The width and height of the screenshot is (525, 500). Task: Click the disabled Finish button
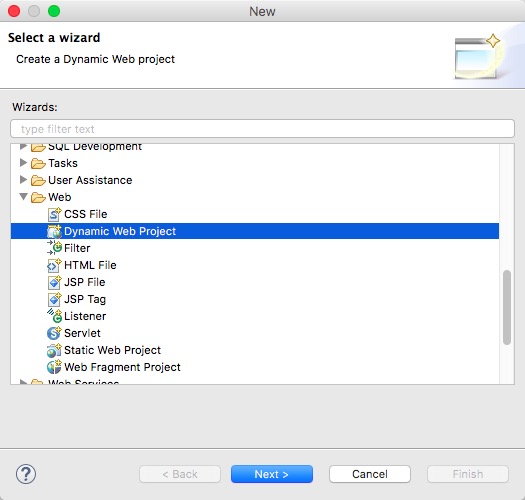pyautogui.click(x=468, y=474)
